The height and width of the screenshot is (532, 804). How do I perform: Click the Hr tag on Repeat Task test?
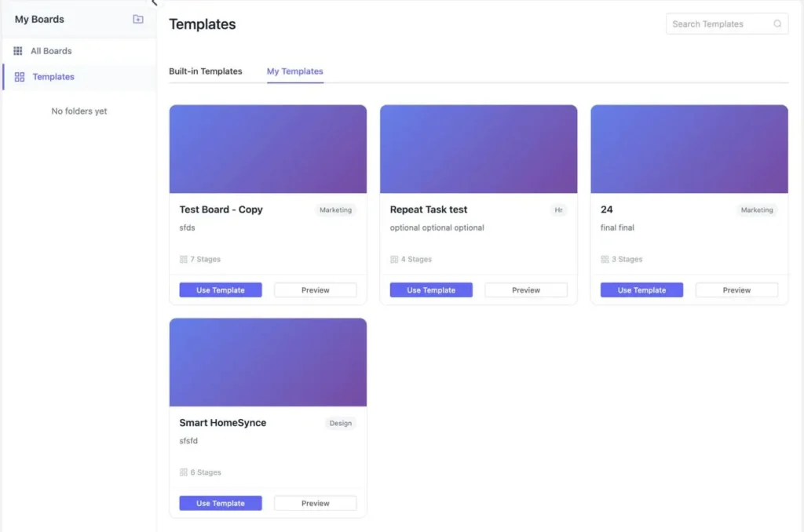coord(558,210)
